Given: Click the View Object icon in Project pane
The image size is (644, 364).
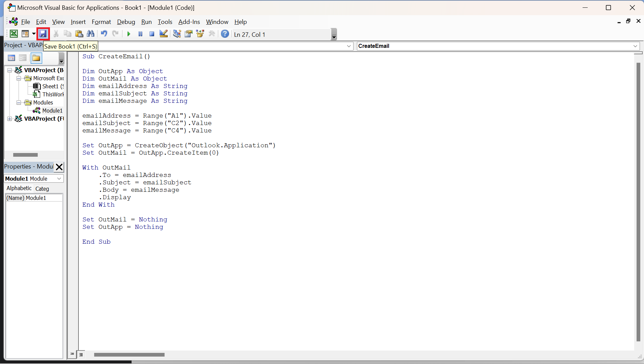Looking at the screenshot, I should coord(23,58).
